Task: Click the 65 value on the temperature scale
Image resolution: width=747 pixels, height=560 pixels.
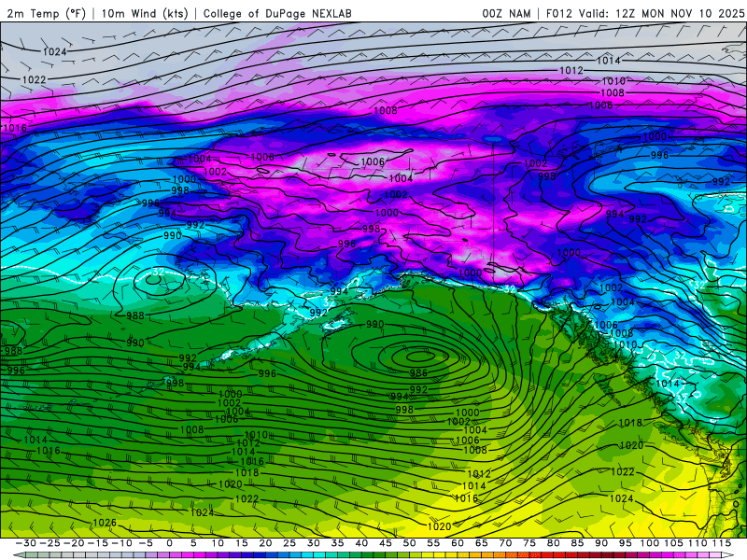Action: 481,543
